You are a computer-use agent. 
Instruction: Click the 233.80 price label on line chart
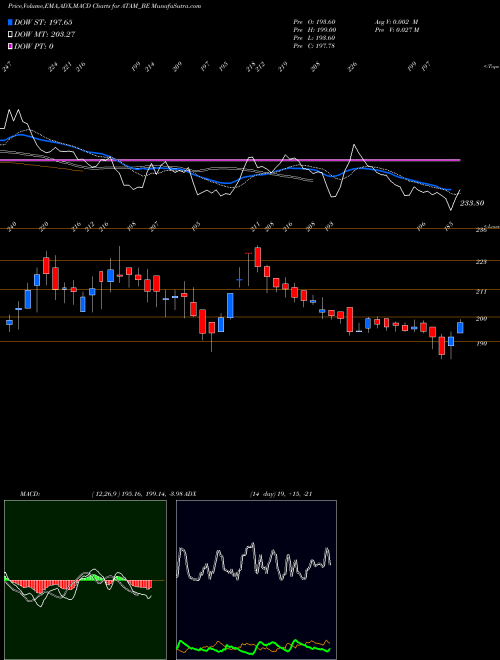point(472,203)
